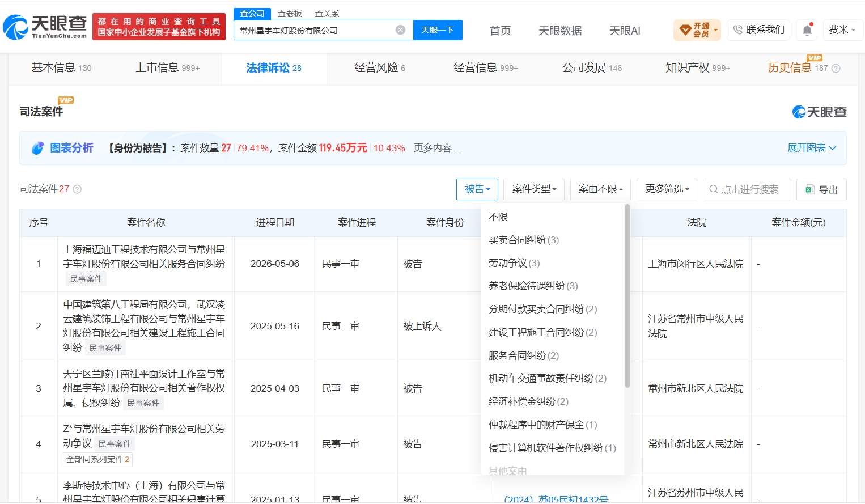
Task: Click 更多内容 in chart analysis bar
Action: [436, 148]
